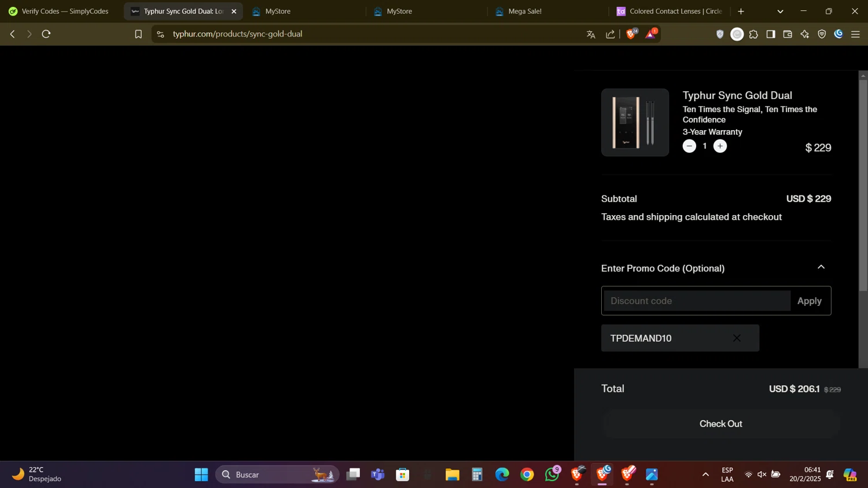The width and height of the screenshot is (868, 488).
Task: Open the clock and date 20/2/2025
Action: click(806, 475)
